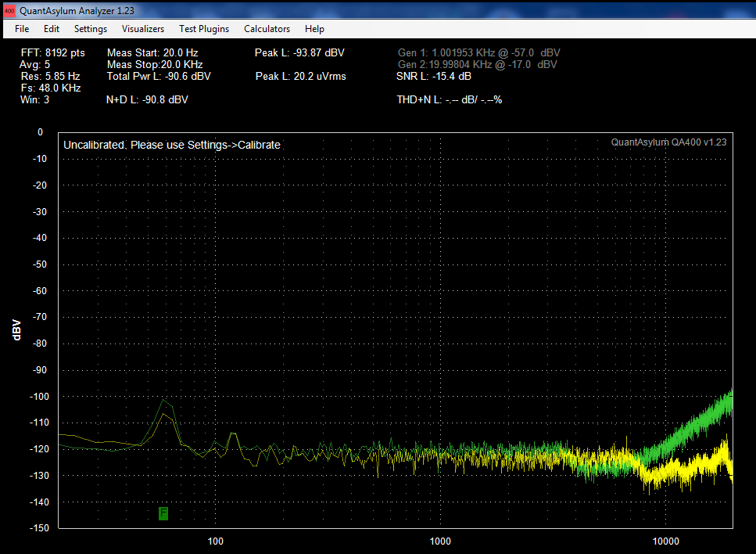Click the Gen 1 1.001953 KHz line
This screenshot has height=554, width=756.
click(478, 53)
